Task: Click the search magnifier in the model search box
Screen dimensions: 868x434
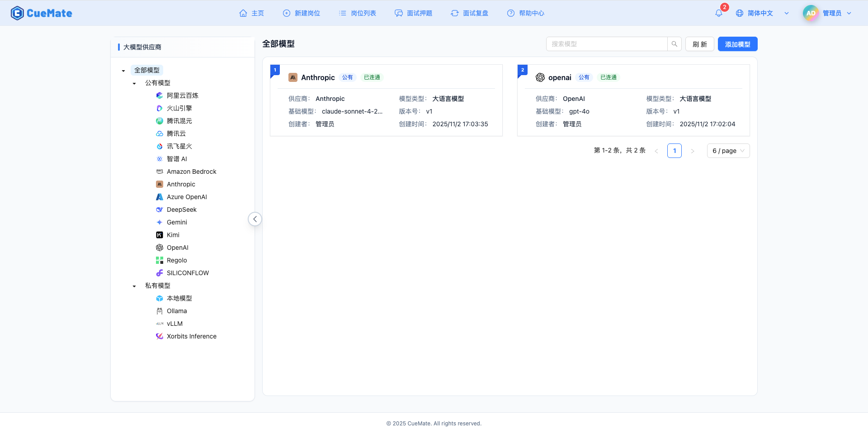Action: 674,44
